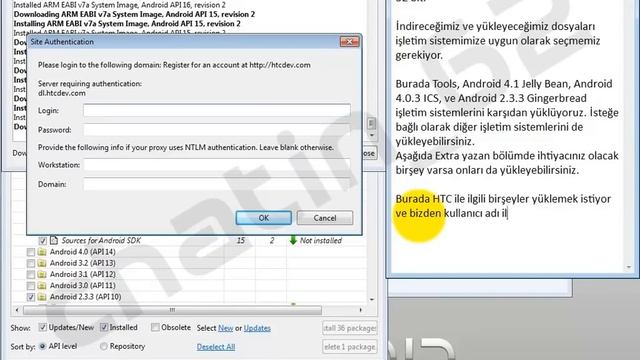Click the text editor scroll down arrow

[x=629, y=267]
